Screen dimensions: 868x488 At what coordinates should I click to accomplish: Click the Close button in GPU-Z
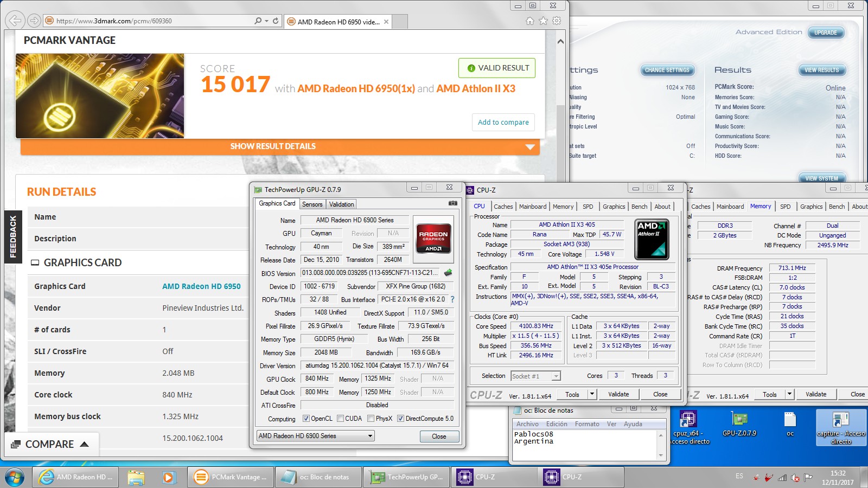pyautogui.click(x=439, y=436)
